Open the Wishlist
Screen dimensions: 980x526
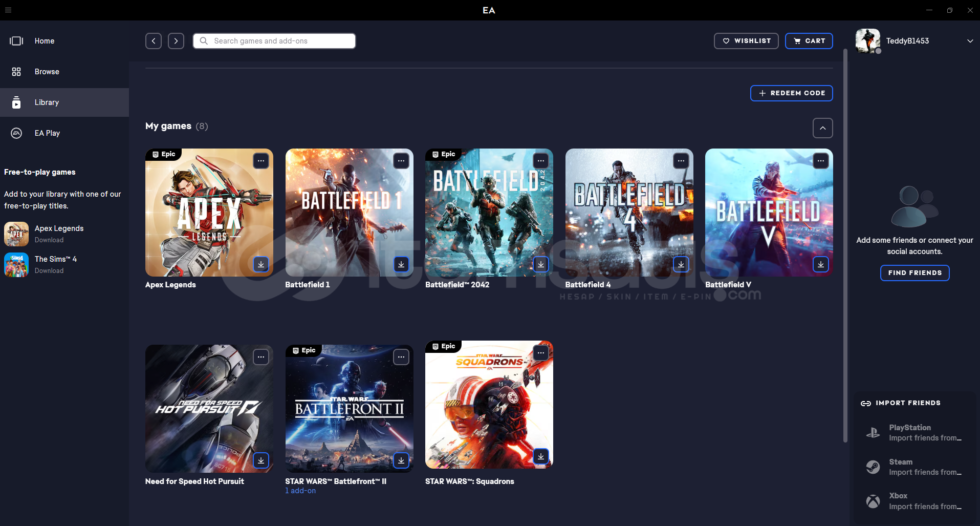click(746, 41)
